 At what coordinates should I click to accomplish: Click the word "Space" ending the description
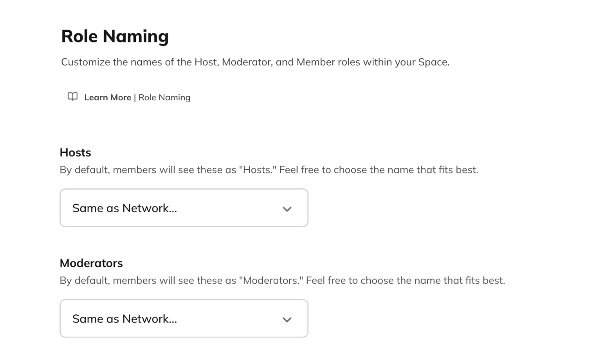point(433,62)
